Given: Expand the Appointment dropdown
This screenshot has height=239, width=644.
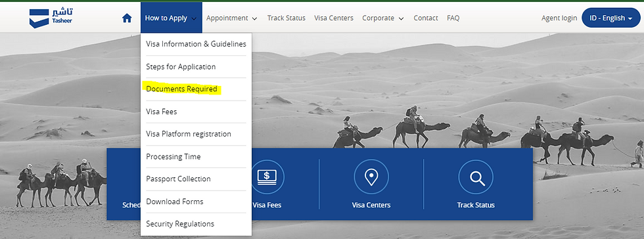Looking at the screenshot, I should (231, 18).
